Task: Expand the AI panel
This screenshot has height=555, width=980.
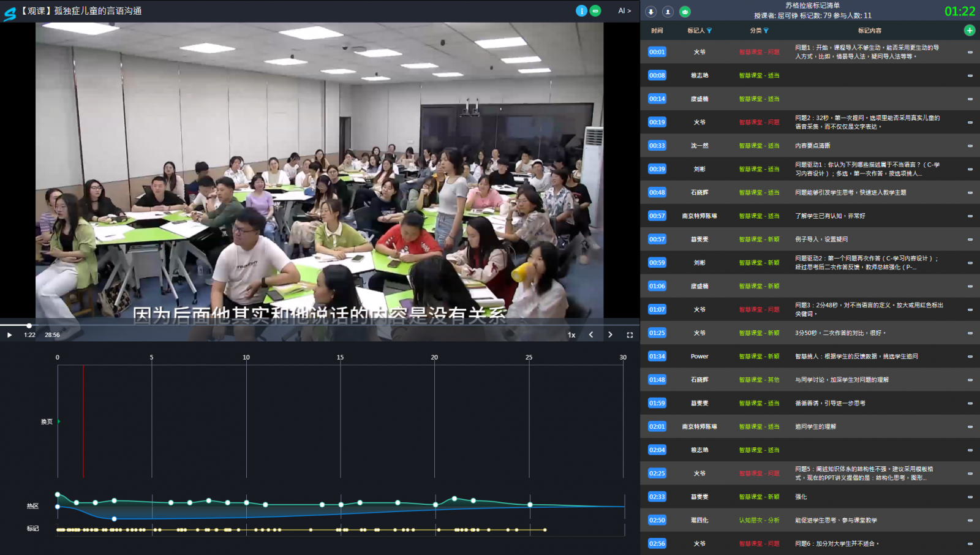Action: tap(624, 11)
